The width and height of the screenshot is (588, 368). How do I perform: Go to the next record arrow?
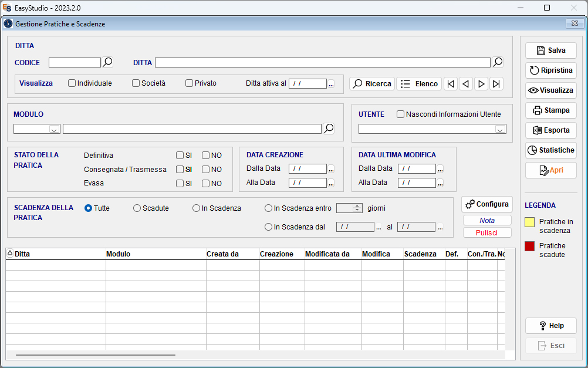click(481, 84)
